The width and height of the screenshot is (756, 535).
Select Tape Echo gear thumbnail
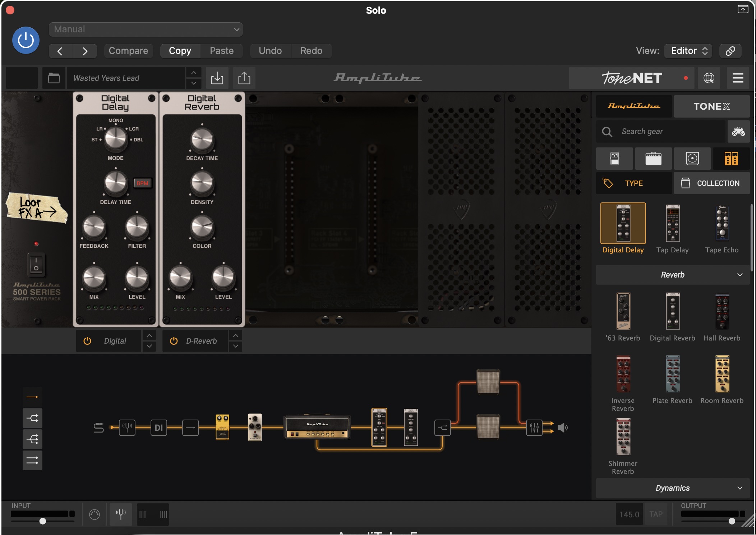point(722,223)
